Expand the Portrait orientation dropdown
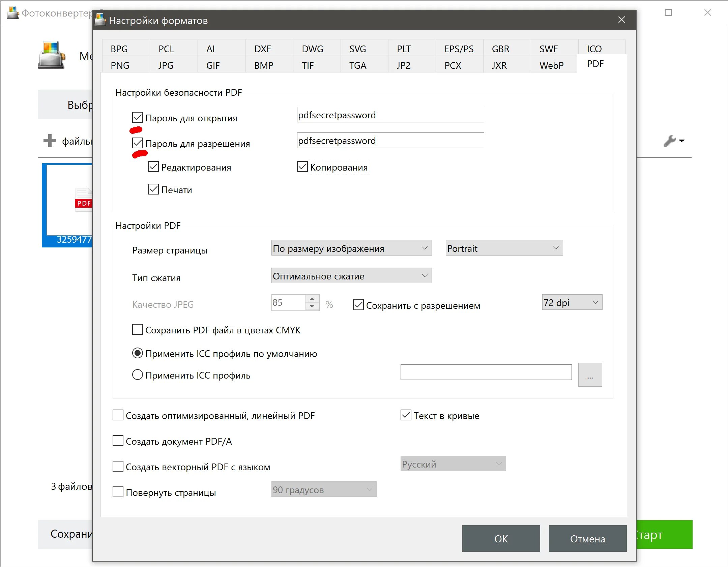The width and height of the screenshot is (728, 567). tap(504, 248)
